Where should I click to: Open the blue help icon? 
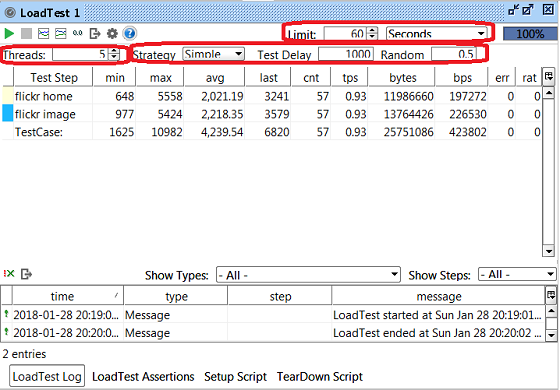point(129,34)
